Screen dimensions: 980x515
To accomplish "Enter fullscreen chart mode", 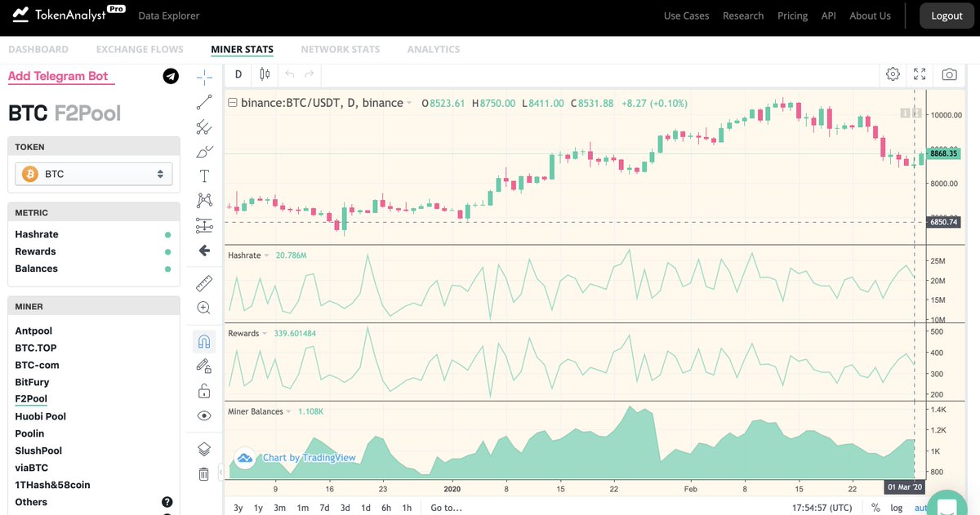I will tap(920, 74).
